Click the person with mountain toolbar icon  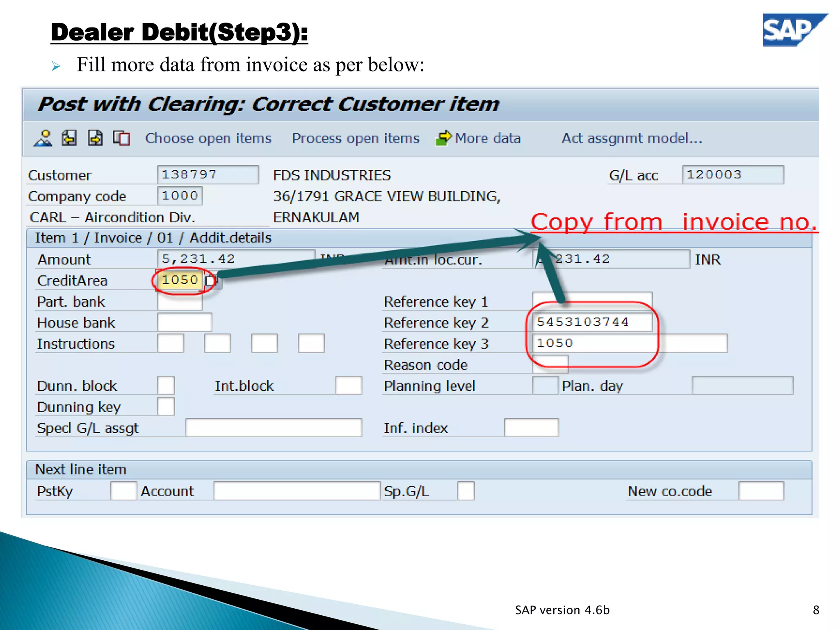click(x=43, y=138)
